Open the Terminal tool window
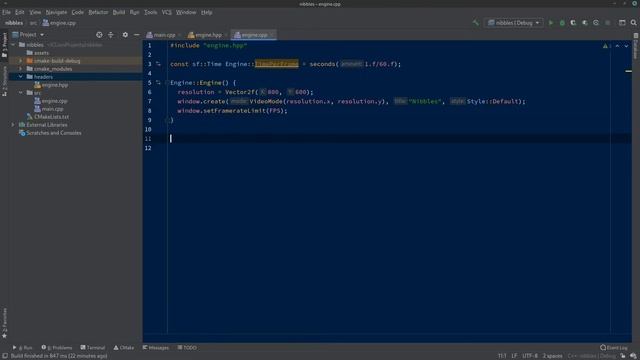 pos(93,348)
